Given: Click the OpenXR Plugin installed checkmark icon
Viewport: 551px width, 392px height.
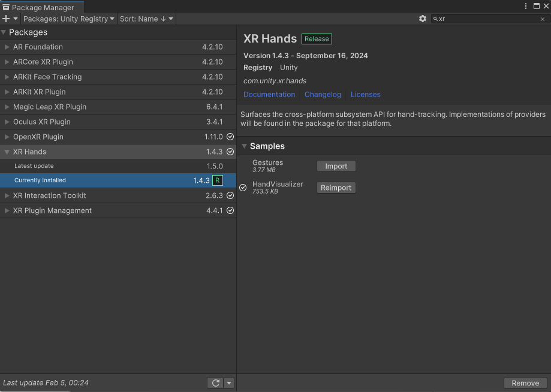Looking at the screenshot, I should [230, 137].
